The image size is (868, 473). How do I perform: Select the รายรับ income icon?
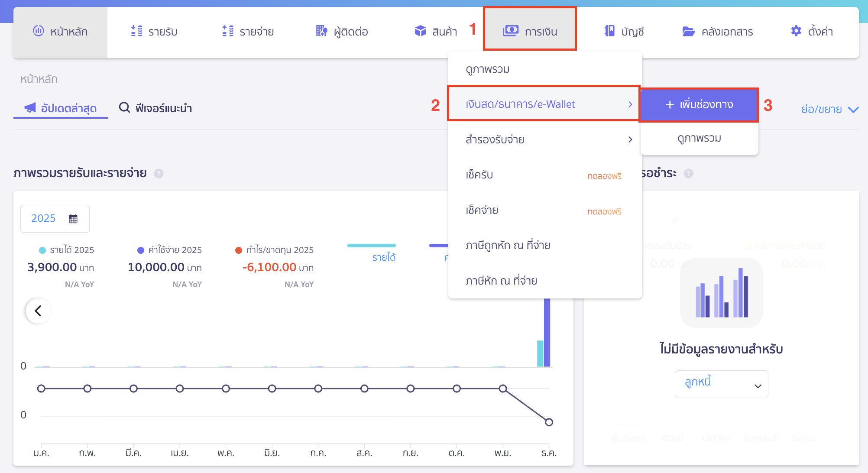coord(136,31)
